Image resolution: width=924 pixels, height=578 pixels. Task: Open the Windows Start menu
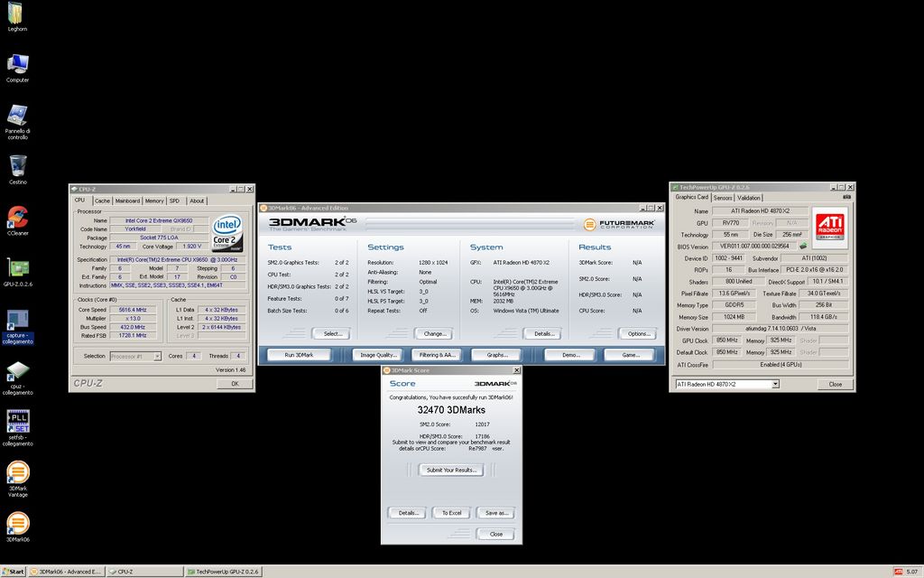tap(13, 572)
